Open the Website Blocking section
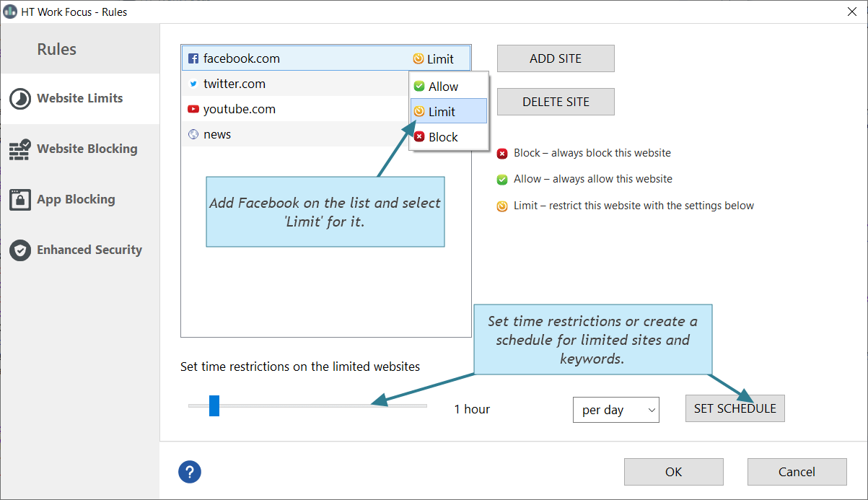This screenshot has height=500, width=868. coord(79,149)
